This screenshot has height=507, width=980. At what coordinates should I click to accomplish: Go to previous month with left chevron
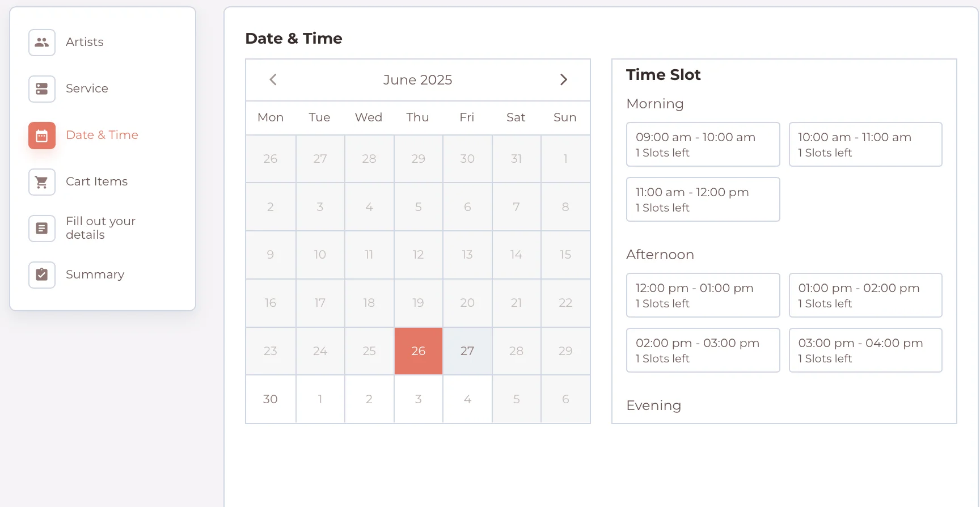[x=273, y=79]
